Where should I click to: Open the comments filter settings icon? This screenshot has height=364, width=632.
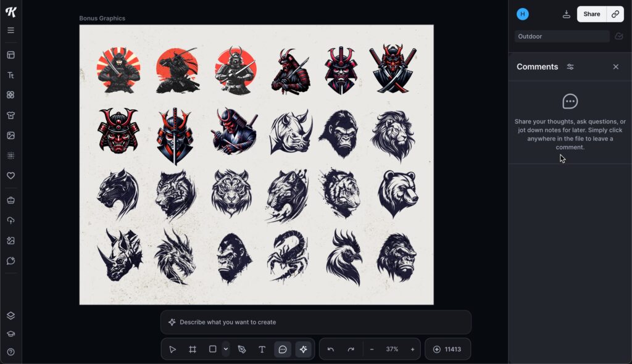[570, 67]
